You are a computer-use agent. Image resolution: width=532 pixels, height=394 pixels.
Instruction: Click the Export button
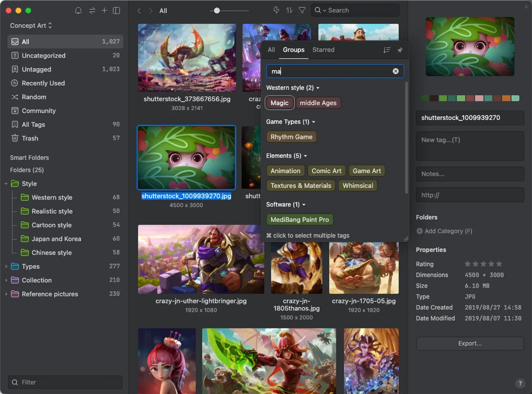click(470, 343)
